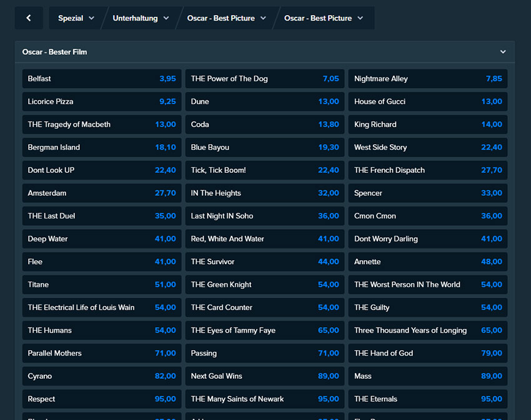531x420 pixels.
Task: Bet on Dont Worry Darling
Action: (428, 239)
